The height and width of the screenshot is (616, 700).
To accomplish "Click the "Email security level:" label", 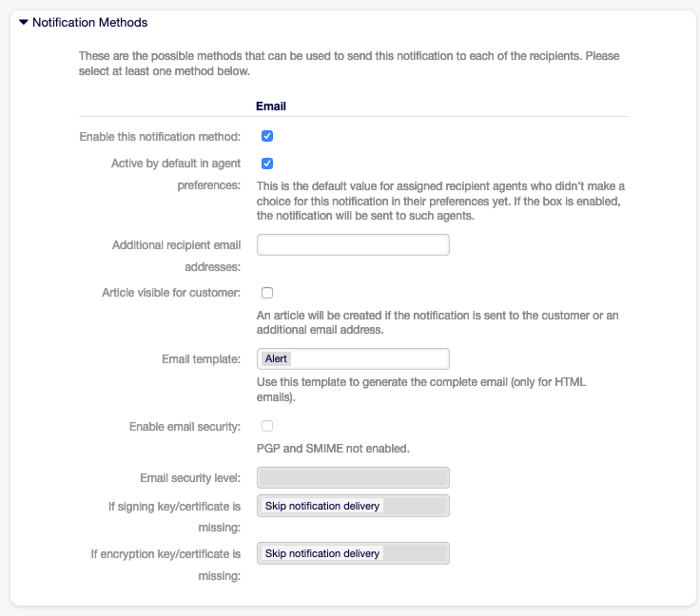I will [x=190, y=477].
